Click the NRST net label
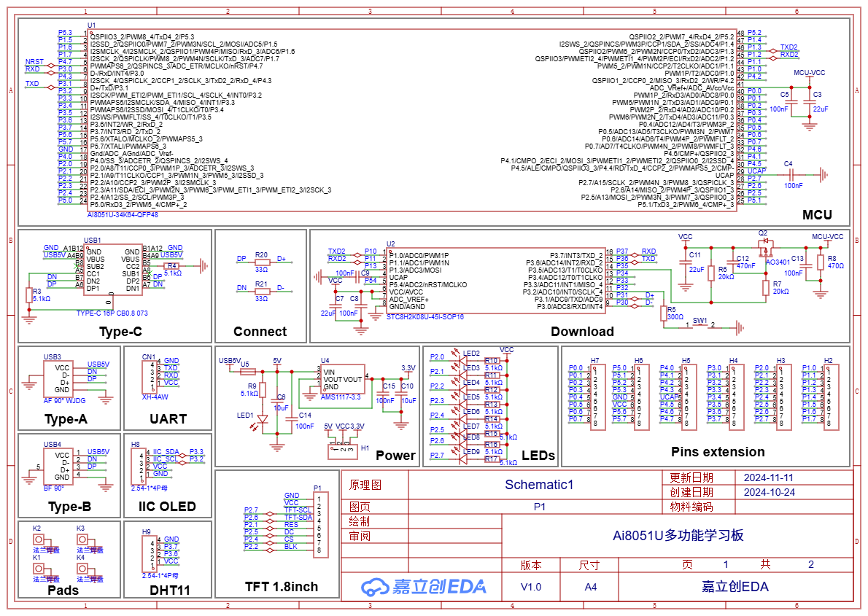 tap(34, 61)
